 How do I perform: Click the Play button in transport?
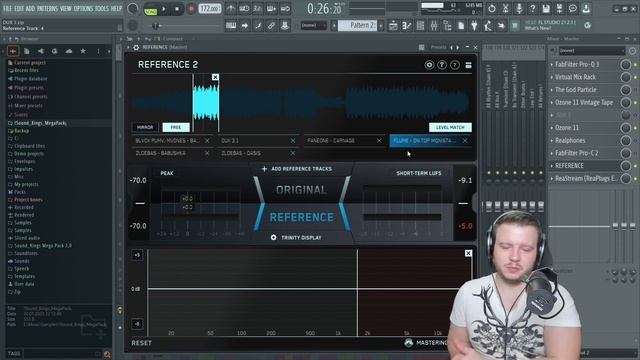pos(164,9)
